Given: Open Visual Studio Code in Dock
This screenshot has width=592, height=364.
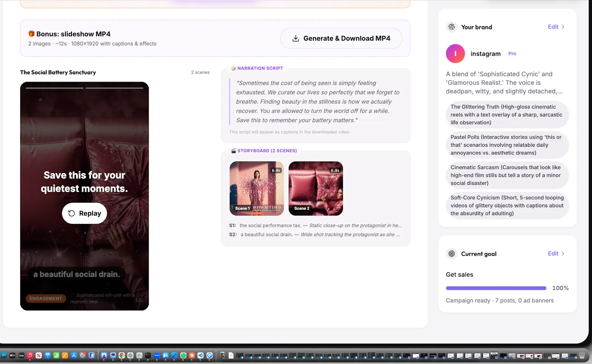Looking at the screenshot, I should click(x=201, y=356).
